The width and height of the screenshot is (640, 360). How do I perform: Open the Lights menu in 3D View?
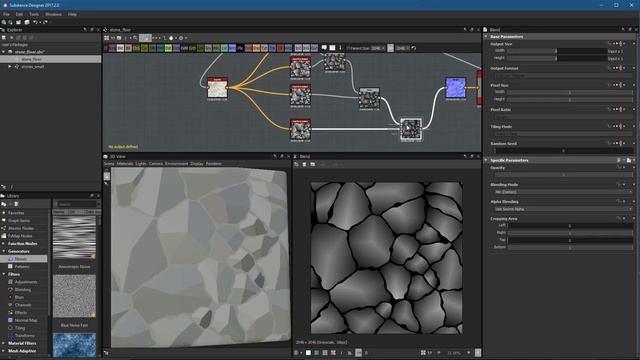[x=141, y=164]
